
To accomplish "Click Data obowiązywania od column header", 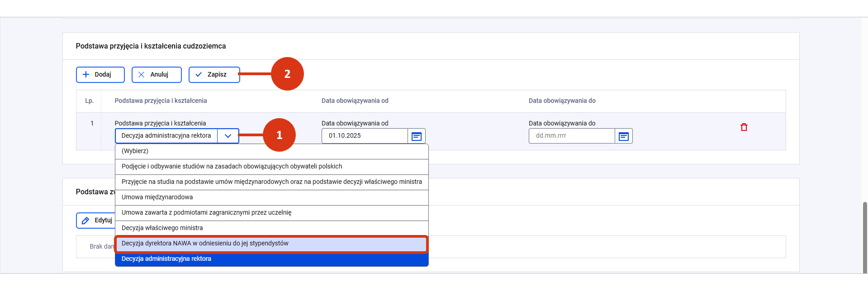I will pos(355,101).
